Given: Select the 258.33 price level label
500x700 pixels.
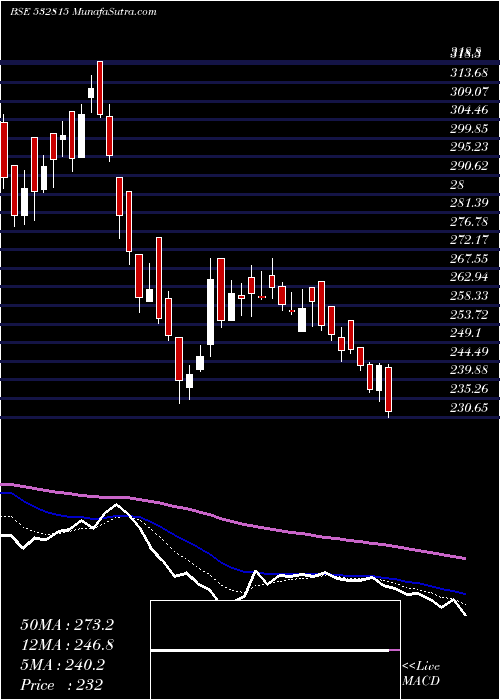Looking at the screenshot, I should point(469,296).
